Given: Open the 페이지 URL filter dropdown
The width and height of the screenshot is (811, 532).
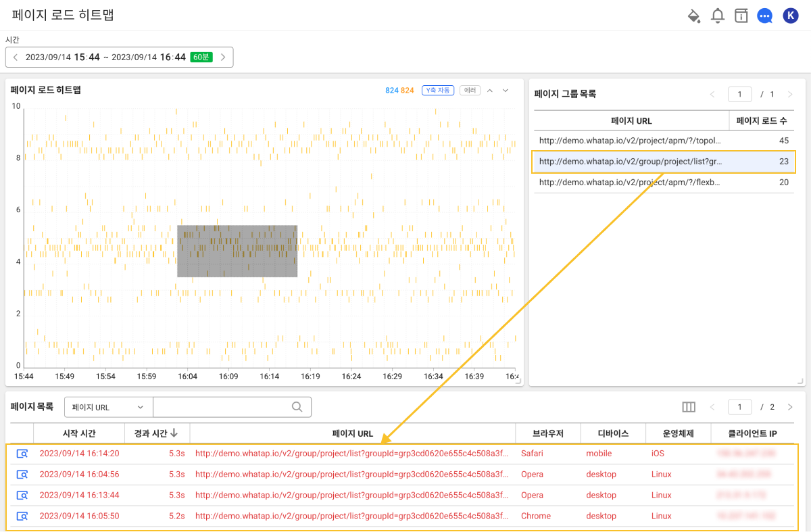Looking at the screenshot, I should coord(109,407).
